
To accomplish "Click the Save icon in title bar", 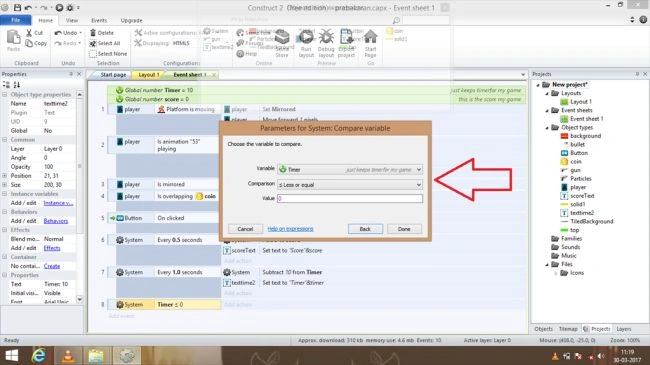I will pos(17,7).
